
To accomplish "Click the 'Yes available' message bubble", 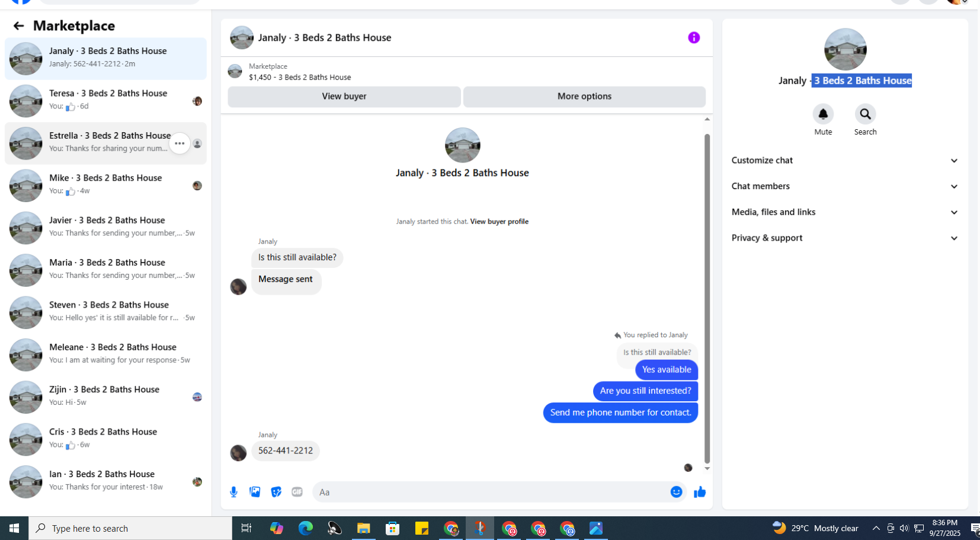I will (667, 370).
